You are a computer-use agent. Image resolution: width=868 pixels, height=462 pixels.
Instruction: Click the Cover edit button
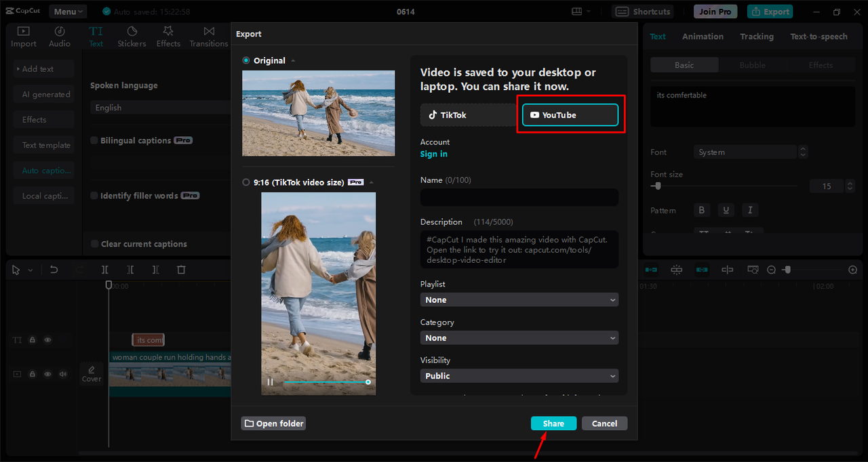point(92,373)
